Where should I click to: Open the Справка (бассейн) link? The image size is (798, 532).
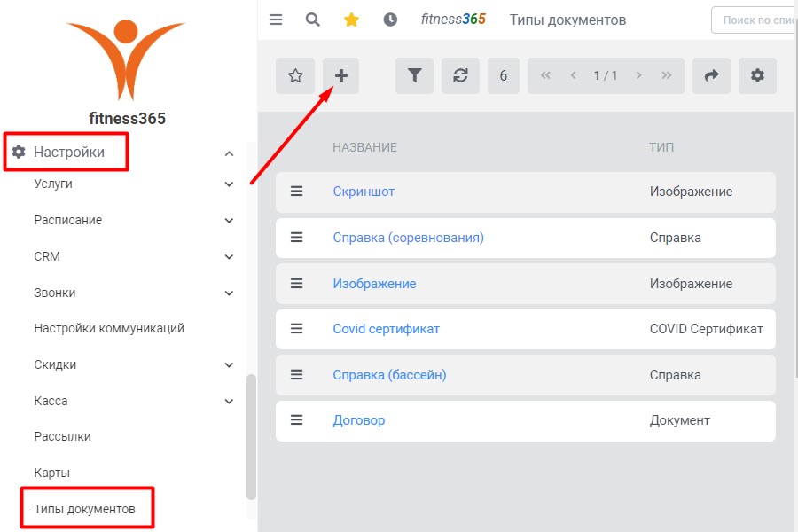pyautogui.click(x=389, y=375)
